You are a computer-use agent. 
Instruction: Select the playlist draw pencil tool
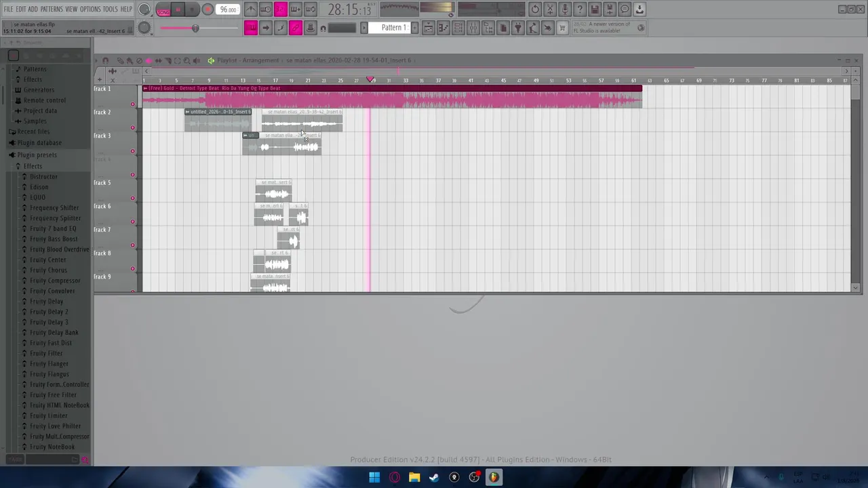pyautogui.click(x=121, y=60)
